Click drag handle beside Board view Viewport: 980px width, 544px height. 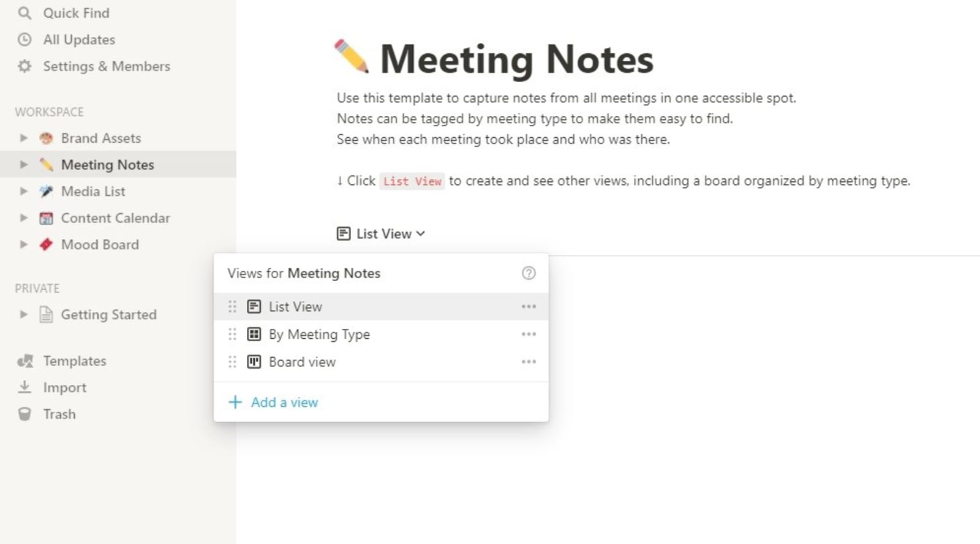point(232,361)
